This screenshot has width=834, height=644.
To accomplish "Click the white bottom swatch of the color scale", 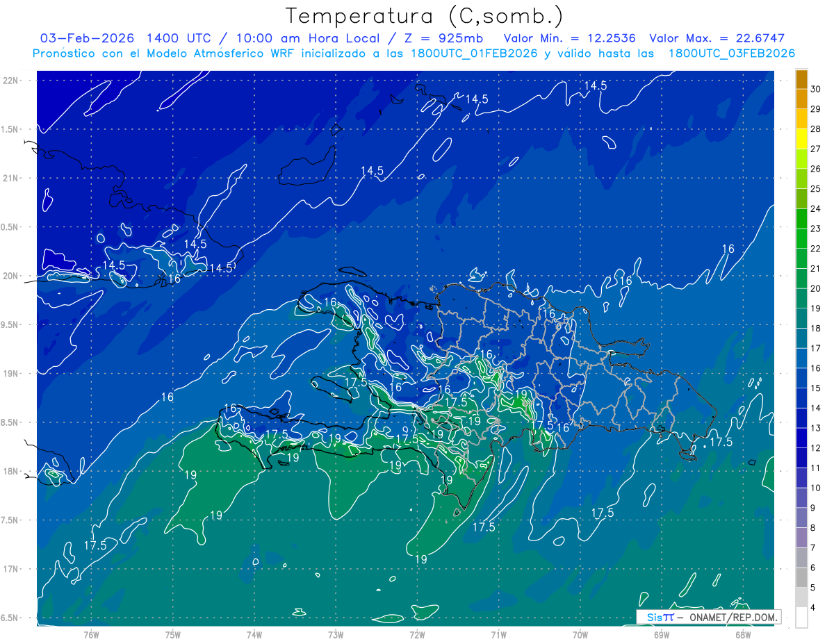I will [x=801, y=618].
